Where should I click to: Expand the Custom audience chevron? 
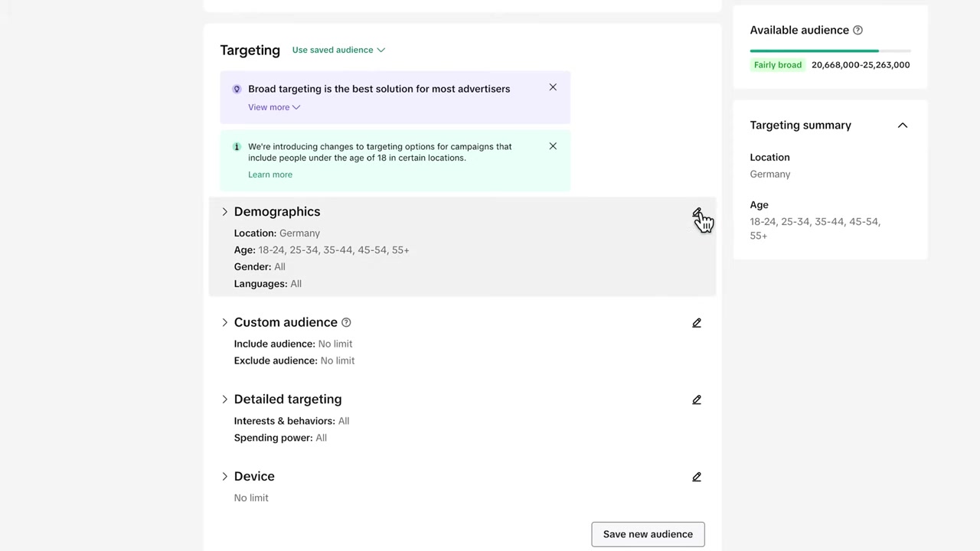coord(224,323)
